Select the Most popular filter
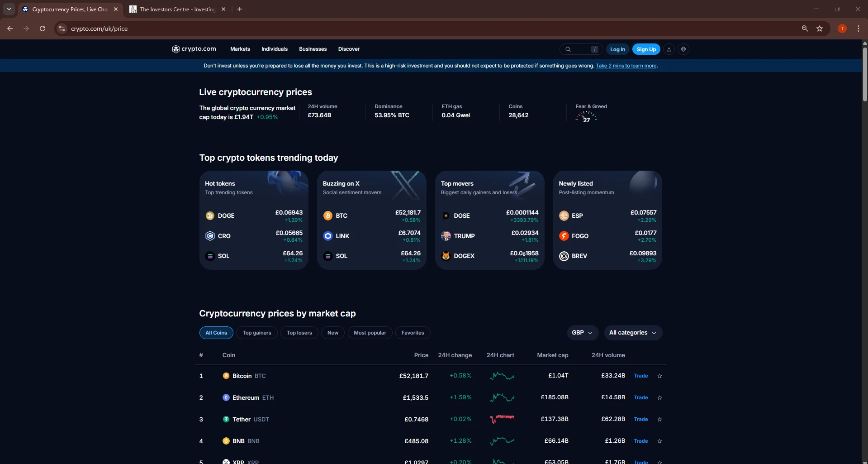Screen dimensions: 868x464 coord(370,333)
